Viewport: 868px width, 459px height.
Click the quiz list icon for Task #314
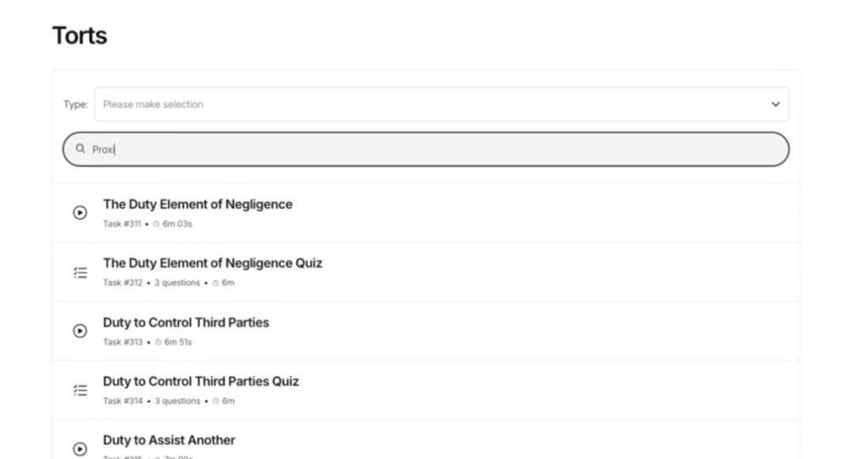(x=81, y=390)
